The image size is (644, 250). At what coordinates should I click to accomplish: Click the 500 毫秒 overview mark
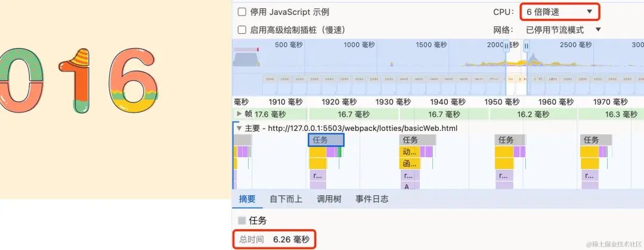[x=289, y=45]
